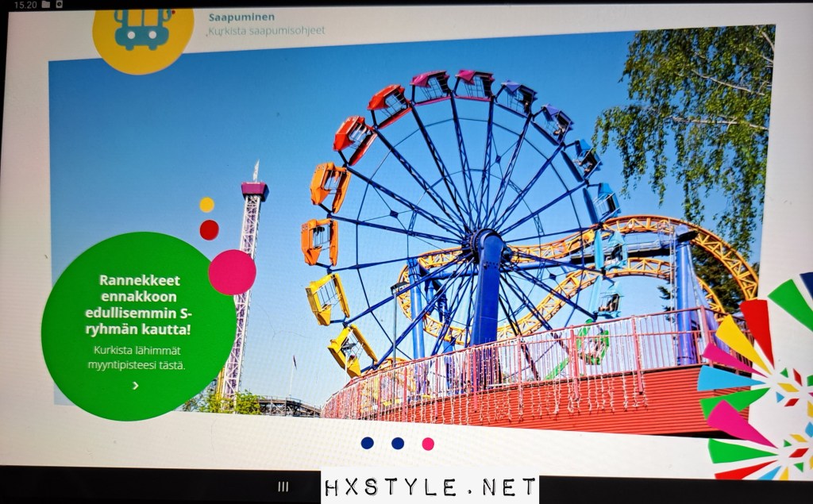This screenshot has height=504, width=813.
Task: Click the small red dot above green bubble
Action: tap(209, 230)
